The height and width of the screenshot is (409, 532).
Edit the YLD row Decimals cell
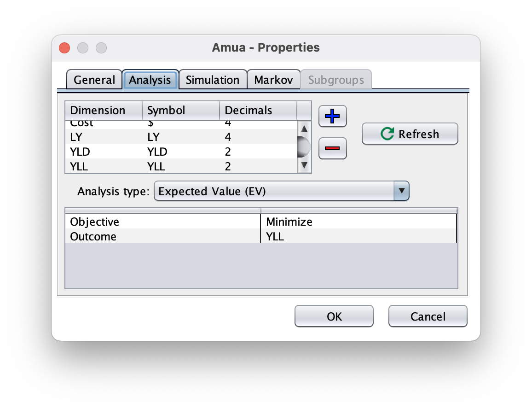[x=258, y=152]
